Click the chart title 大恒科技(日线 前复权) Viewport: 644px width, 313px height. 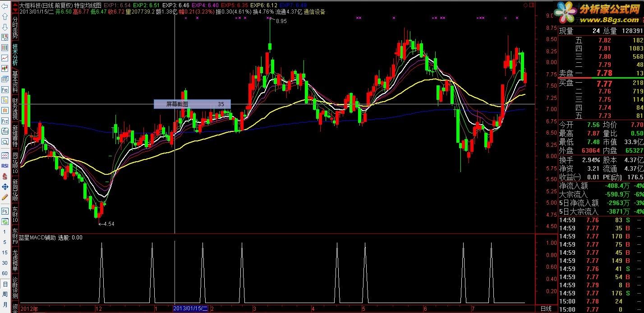pyautogui.click(x=45, y=5)
